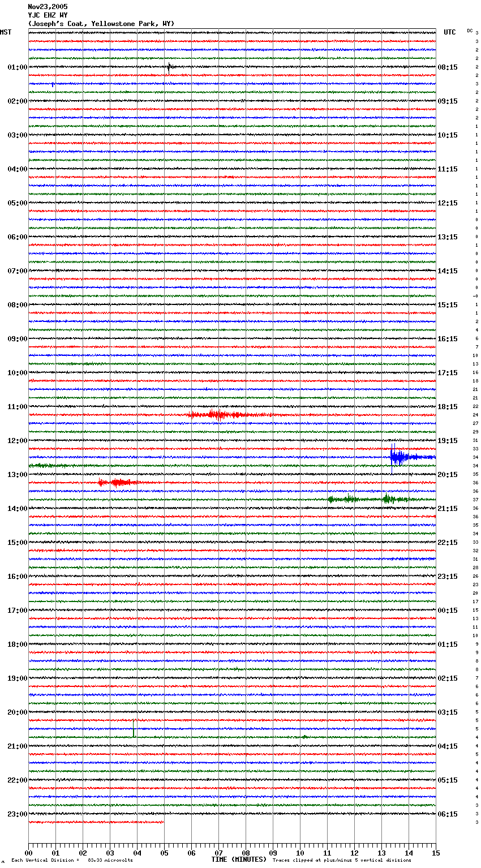
Task: Click the black seismic blip on the 01:00 trace
Action: (169, 67)
